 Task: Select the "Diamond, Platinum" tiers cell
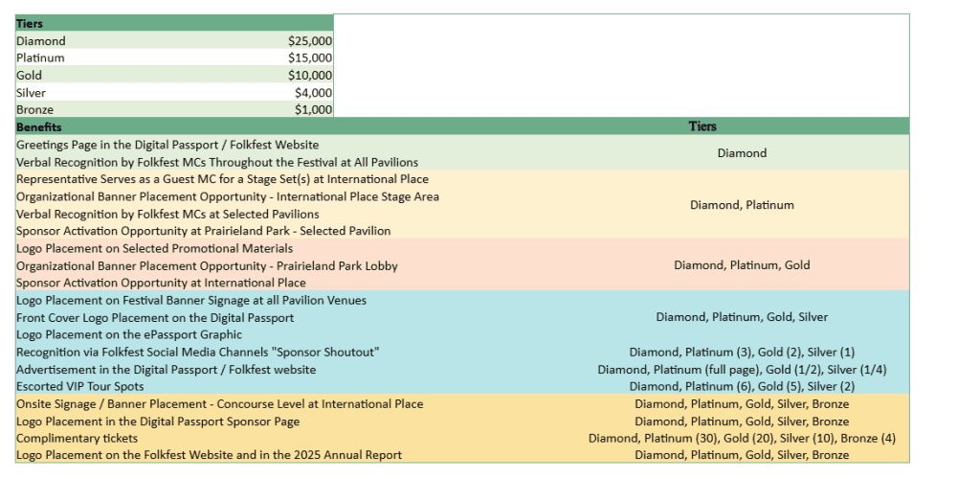click(742, 205)
